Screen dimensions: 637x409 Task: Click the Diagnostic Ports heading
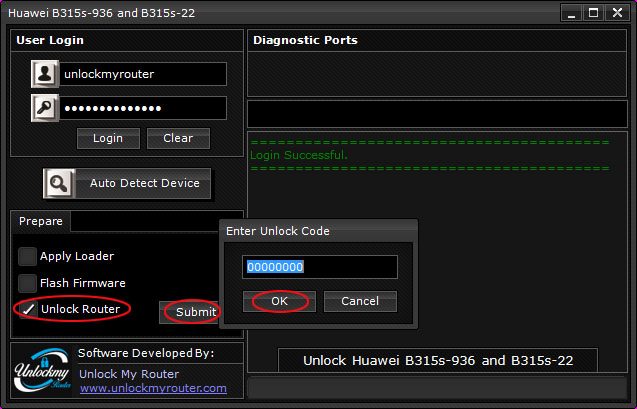(x=305, y=40)
